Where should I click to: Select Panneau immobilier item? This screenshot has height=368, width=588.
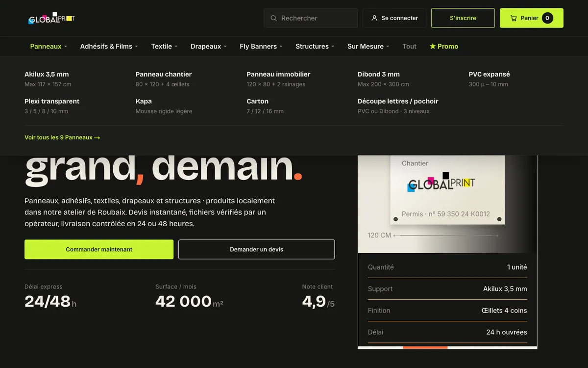pyautogui.click(x=278, y=79)
